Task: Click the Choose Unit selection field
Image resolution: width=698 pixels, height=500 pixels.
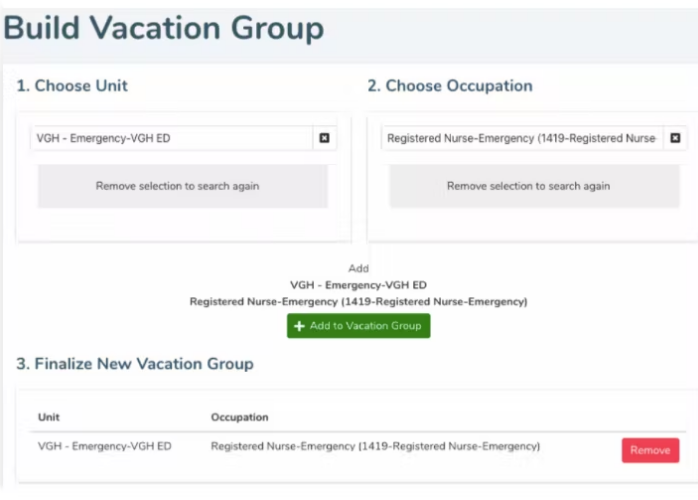Action: coord(172,138)
